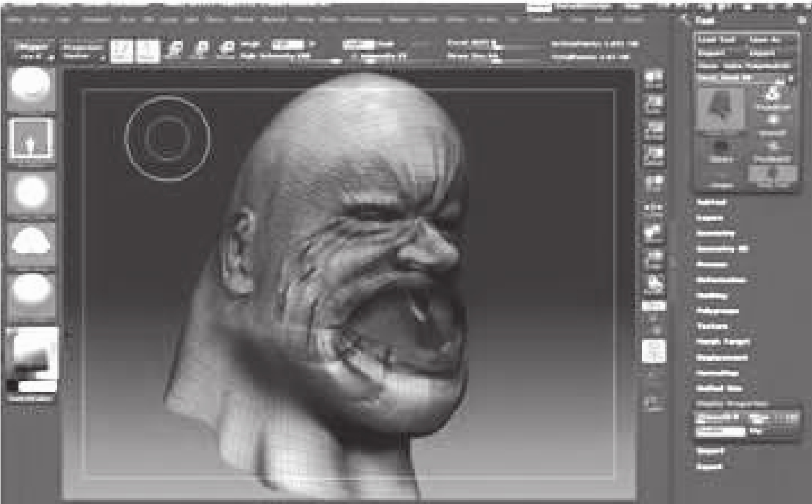Expand the Polygroups subpalette
Image resolution: width=812 pixels, height=504 pixels.
click(x=717, y=310)
